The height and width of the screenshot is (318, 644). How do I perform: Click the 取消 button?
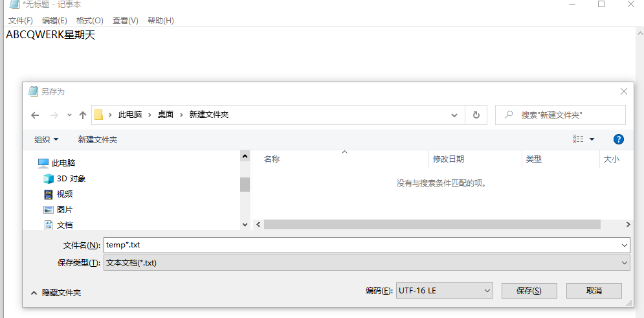pyautogui.click(x=594, y=290)
